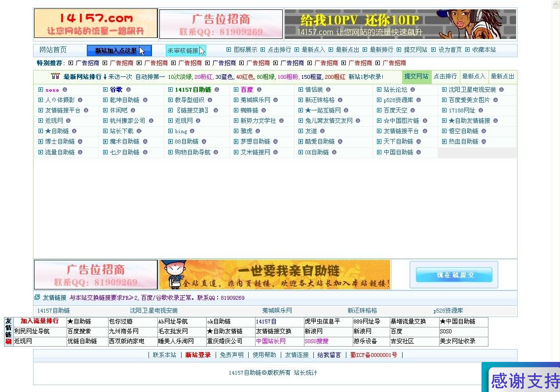Open 给我留言 footer link
The image size is (560, 392).
tap(329, 355)
